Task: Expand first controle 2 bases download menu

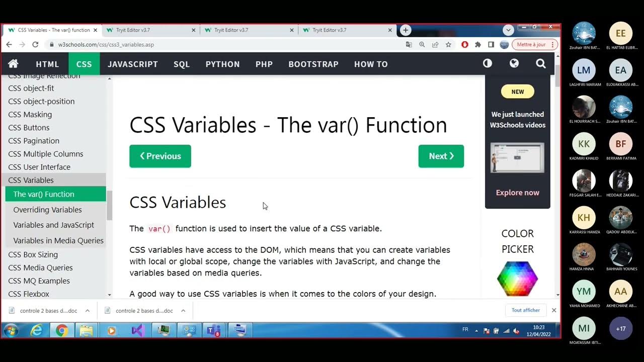Action: pos(87,311)
